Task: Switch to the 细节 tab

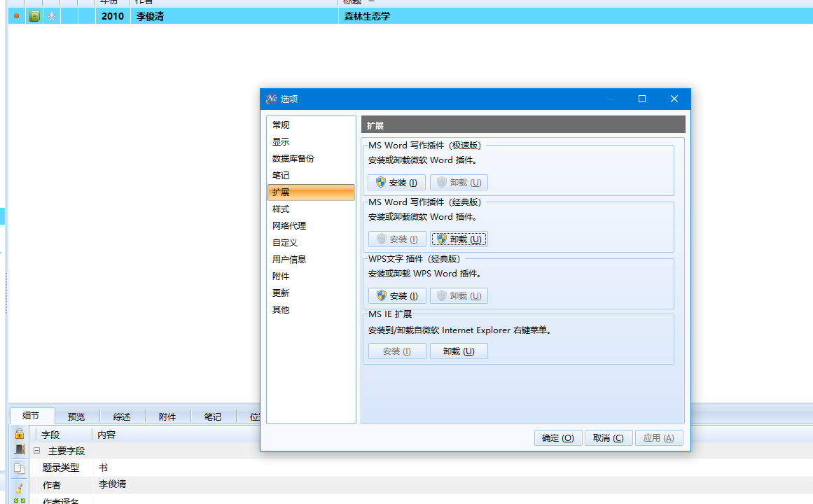Action: coord(31,416)
